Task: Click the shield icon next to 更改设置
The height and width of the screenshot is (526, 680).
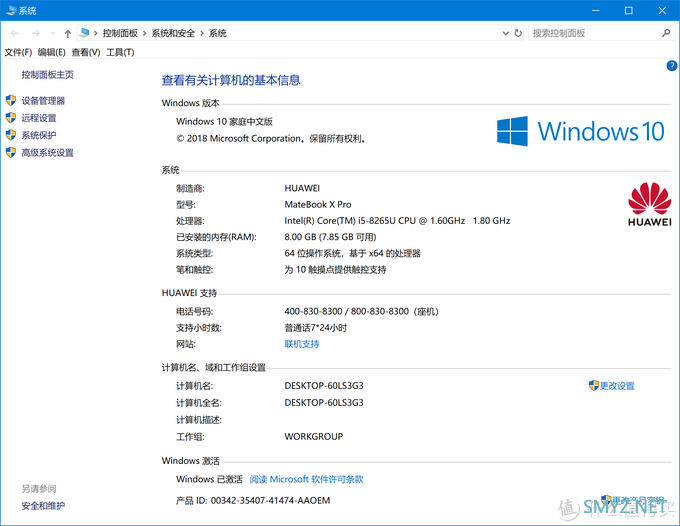Action: [594, 385]
